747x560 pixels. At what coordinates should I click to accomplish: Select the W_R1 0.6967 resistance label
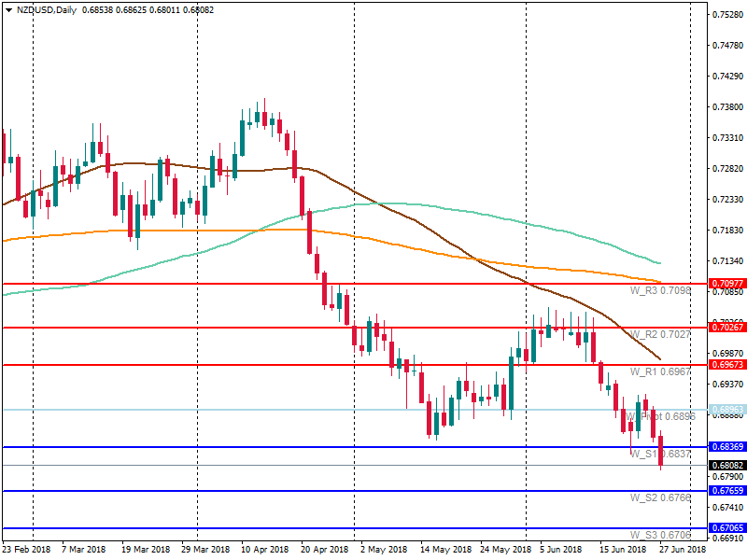pyautogui.click(x=660, y=371)
